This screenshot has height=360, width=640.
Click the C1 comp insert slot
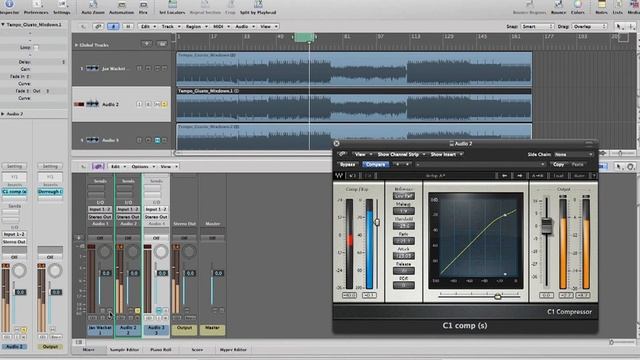(x=14, y=191)
